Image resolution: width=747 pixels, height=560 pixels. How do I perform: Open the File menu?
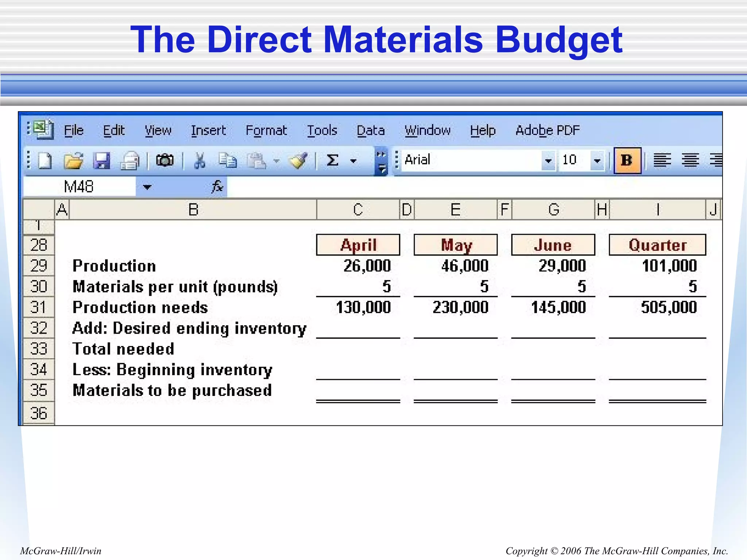[x=74, y=130]
